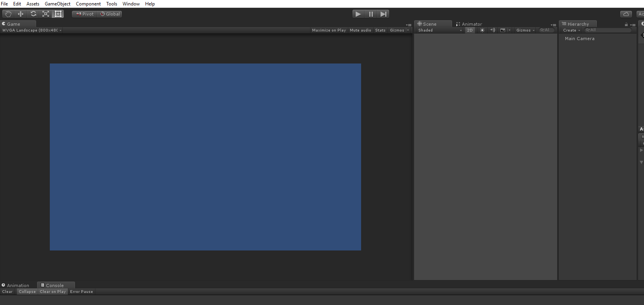The width and height of the screenshot is (644, 305).
Task: Toggle Mute audio in Game view
Action: click(360, 30)
